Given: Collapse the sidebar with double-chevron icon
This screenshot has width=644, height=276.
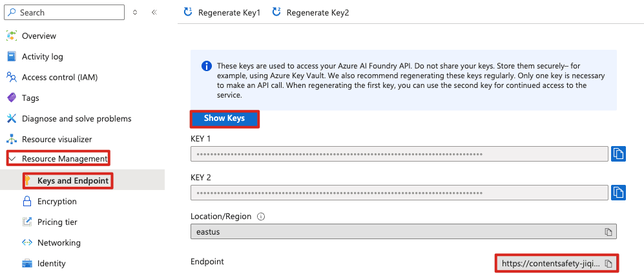Looking at the screenshot, I should (x=154, y=12).
